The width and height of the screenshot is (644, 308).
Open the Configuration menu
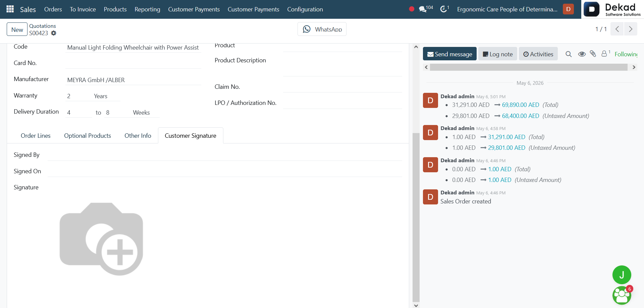[x=305, y=9]
